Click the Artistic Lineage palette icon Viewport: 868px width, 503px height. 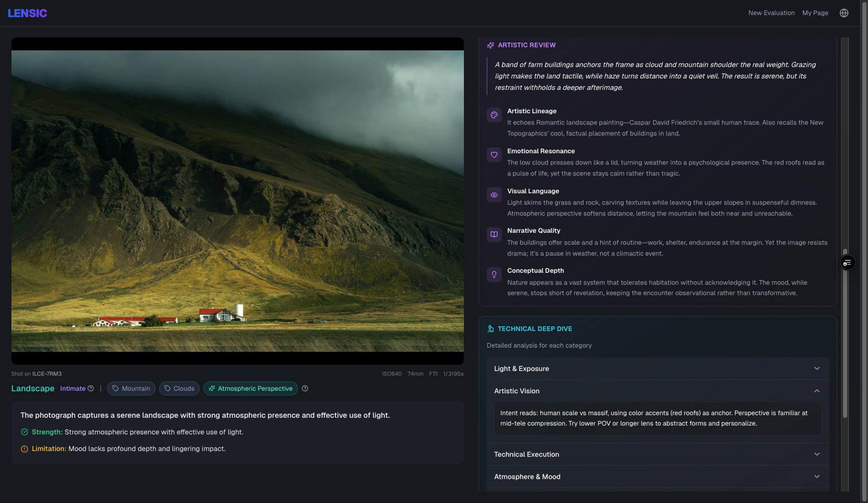pyautogui.click(x=494, y=115)
